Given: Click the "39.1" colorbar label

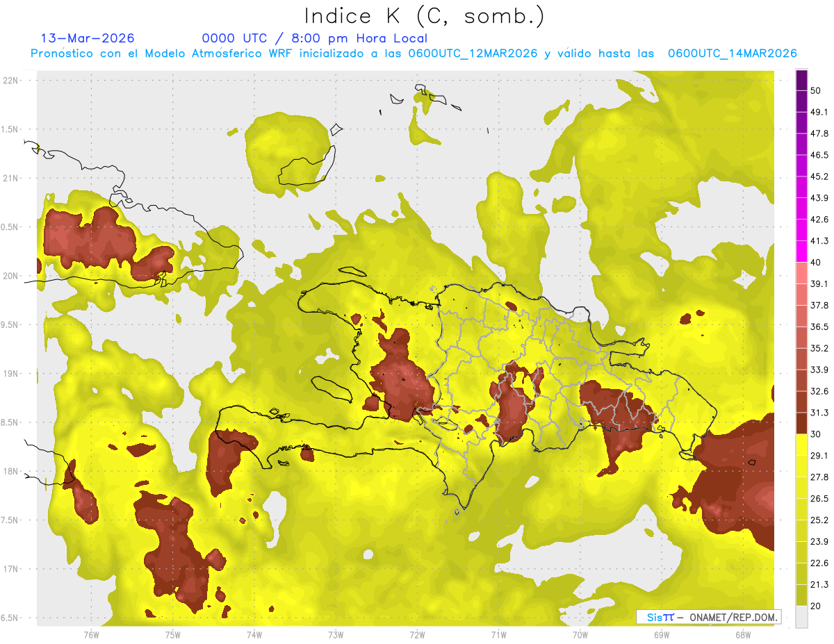Looking at the screenshot, I should tap(819, 284).
